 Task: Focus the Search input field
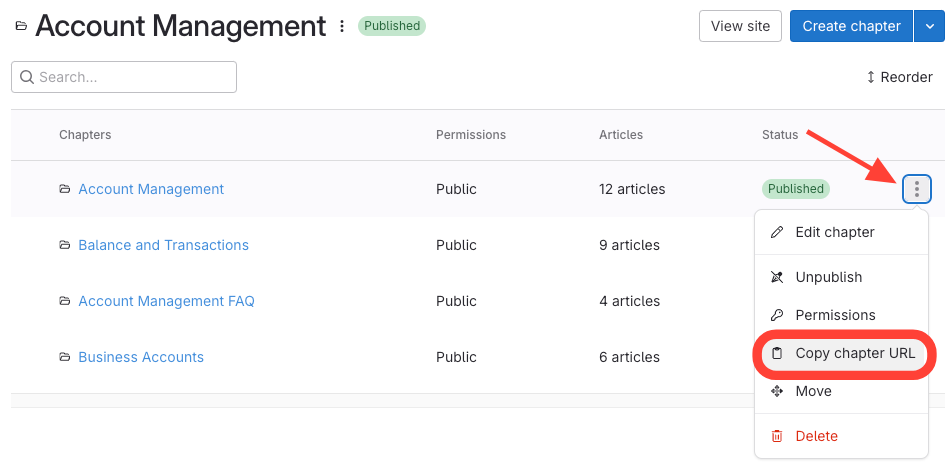tap(130, 77)
